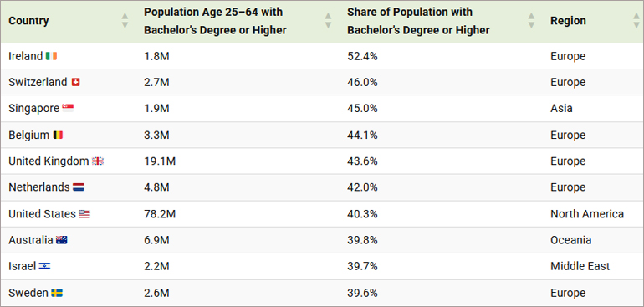Click the Netherlands flag icon

point(79,187)
